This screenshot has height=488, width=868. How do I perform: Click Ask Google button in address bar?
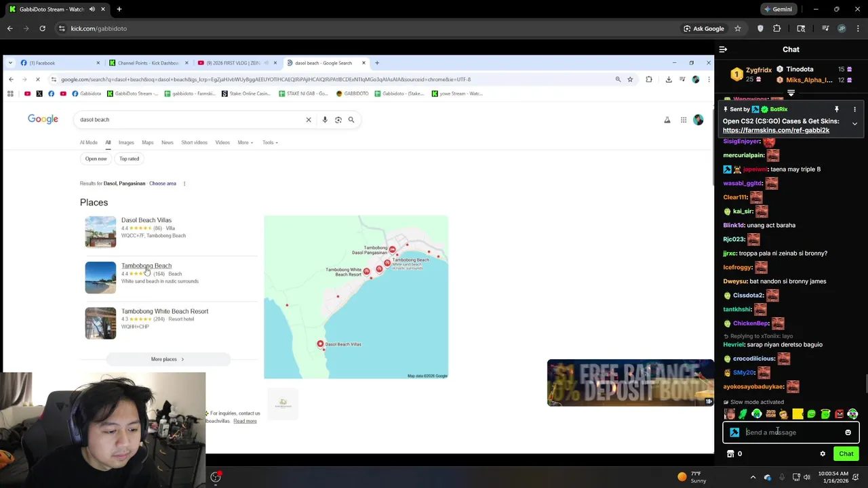pos(704,28)
